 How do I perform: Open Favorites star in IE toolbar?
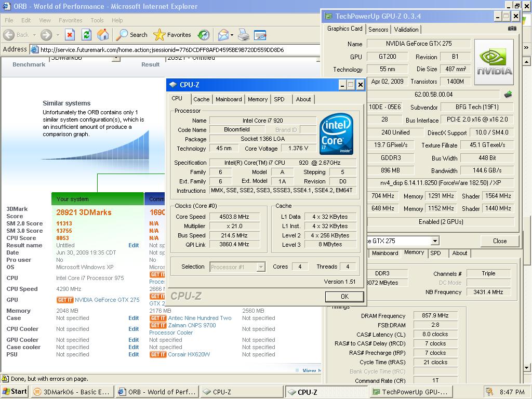(172, 35)
